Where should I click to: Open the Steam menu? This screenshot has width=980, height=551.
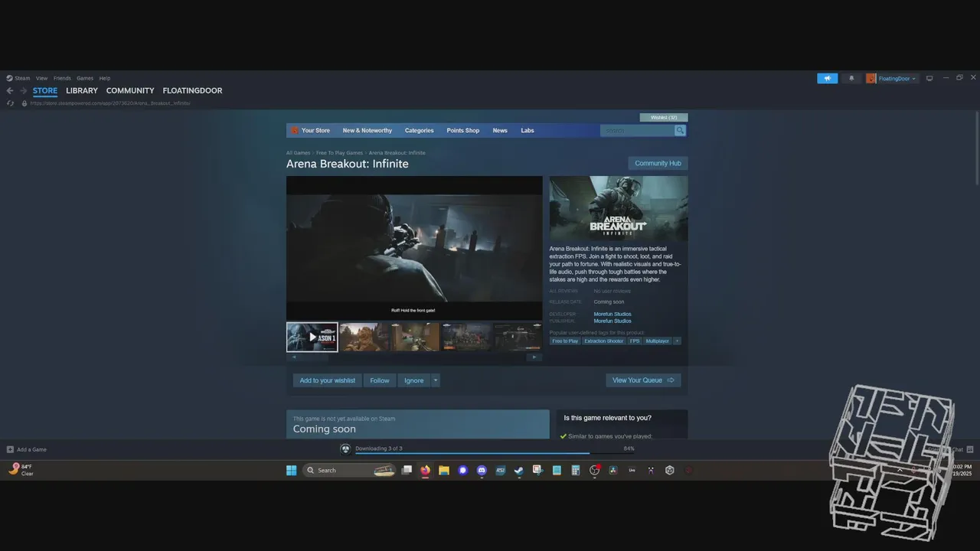tap(22, 78)
